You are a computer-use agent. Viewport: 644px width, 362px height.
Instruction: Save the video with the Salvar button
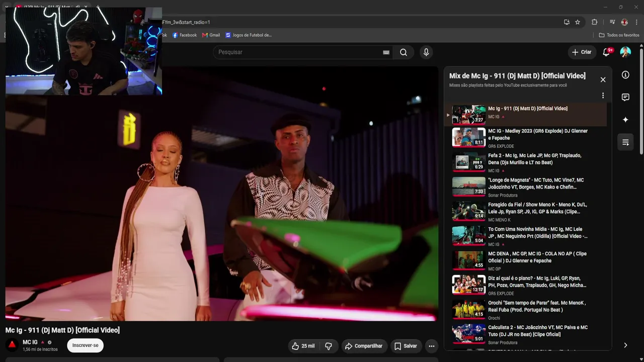406,346
